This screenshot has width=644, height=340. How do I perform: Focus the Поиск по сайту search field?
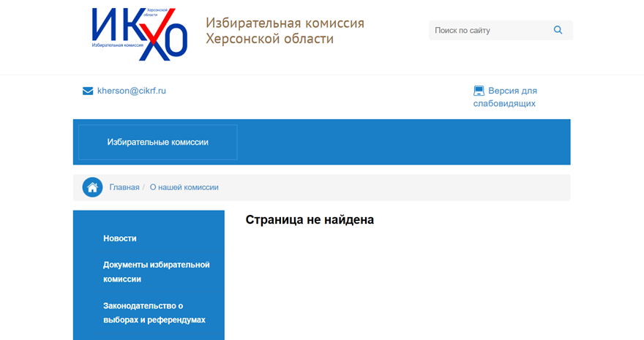(491, 31)
